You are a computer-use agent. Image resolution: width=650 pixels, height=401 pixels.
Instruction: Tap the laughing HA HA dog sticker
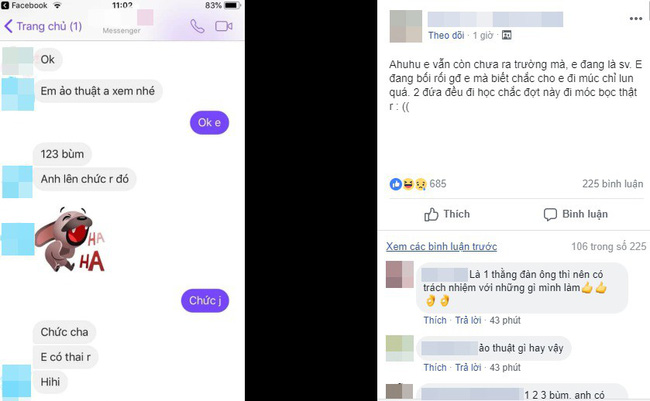tap(70, 240)
